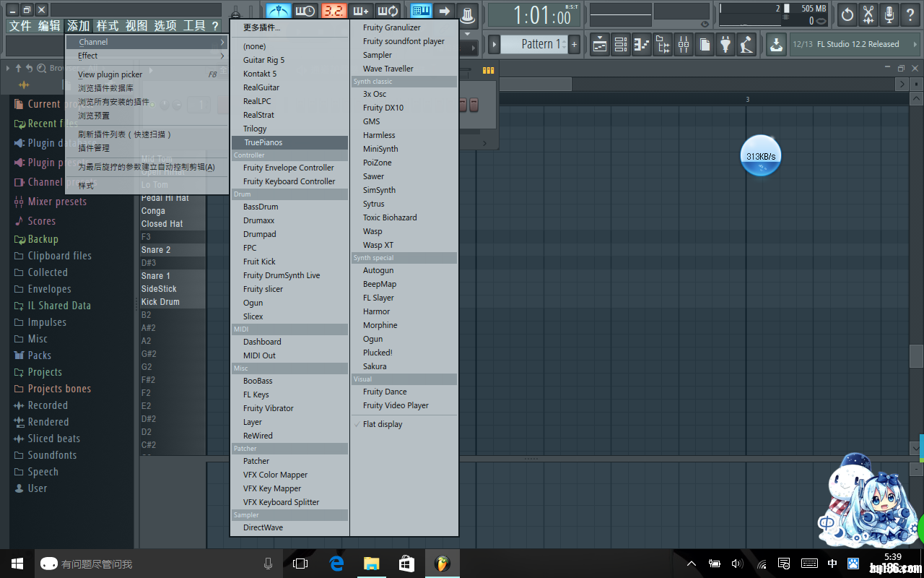924x578 pixels.
Task: Open the Playlist view icon
Action: click(600, 45)
